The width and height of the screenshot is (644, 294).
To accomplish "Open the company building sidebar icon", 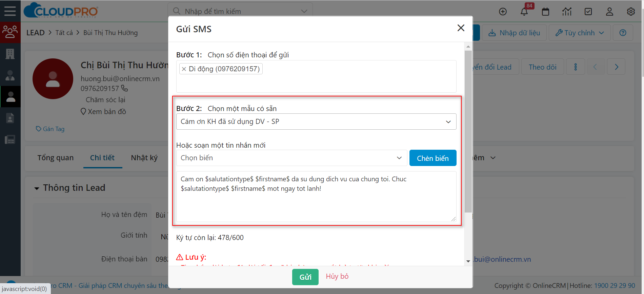I will [10, 54].
